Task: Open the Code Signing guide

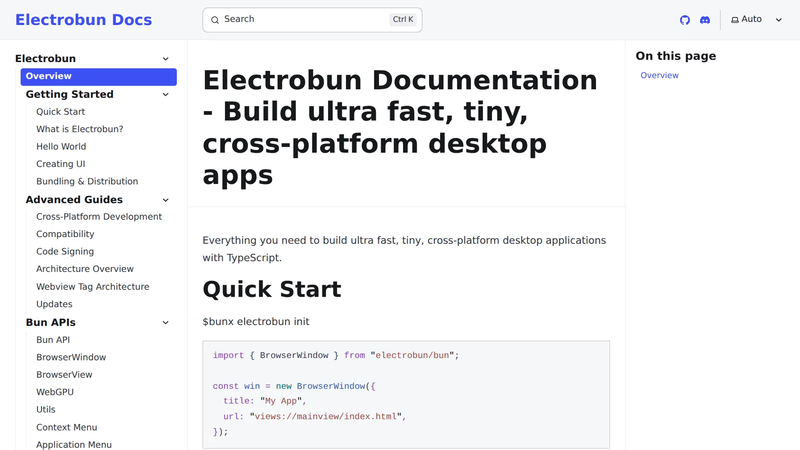Action: (x=65, y=251)
